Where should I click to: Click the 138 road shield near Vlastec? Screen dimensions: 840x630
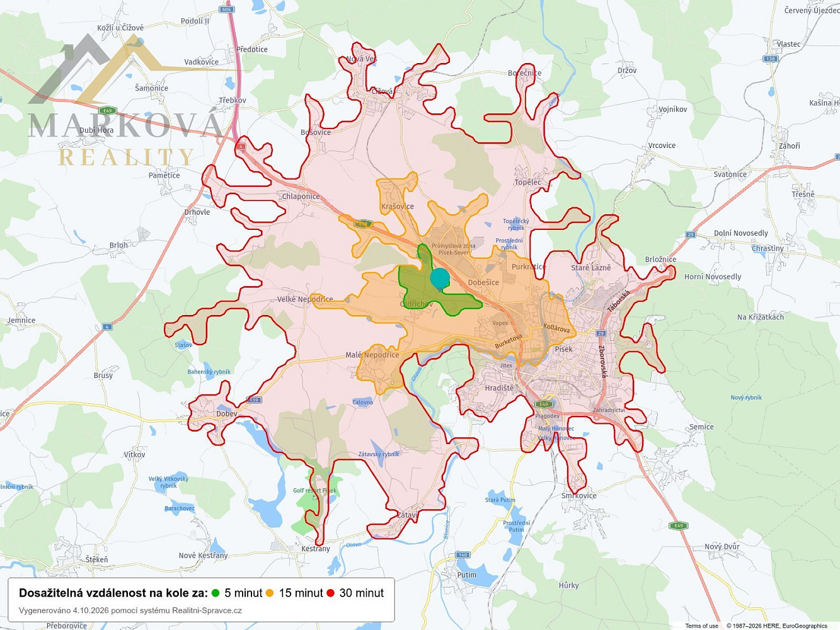[x=770, y=59]
